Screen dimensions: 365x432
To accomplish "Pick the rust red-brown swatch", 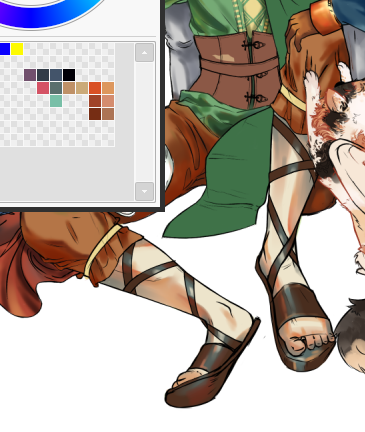I will point(95,101).
